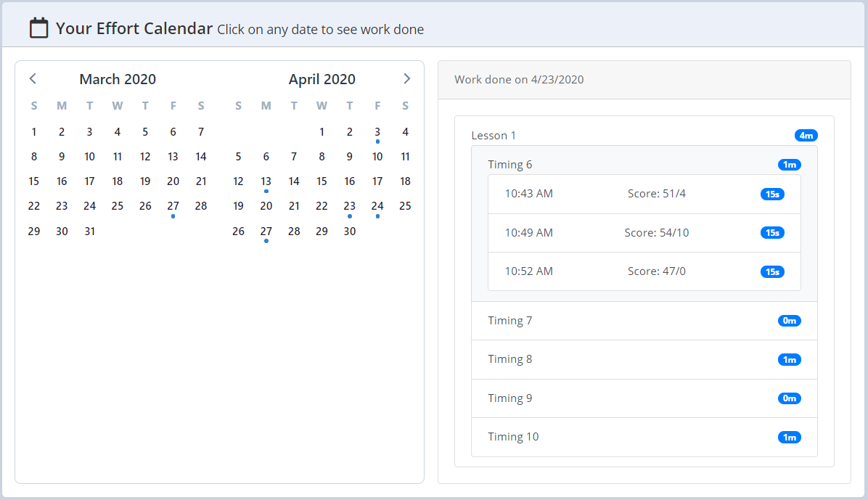This screenshot has width=868, height=500.
Task: Open work done on April 3
Action: click(377, 132)
